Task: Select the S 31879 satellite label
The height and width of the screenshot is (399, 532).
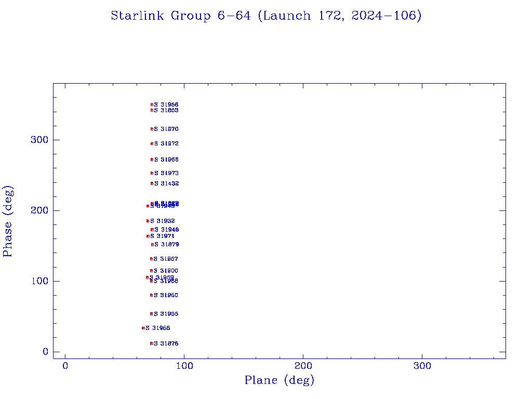Action: pos(167,245)
